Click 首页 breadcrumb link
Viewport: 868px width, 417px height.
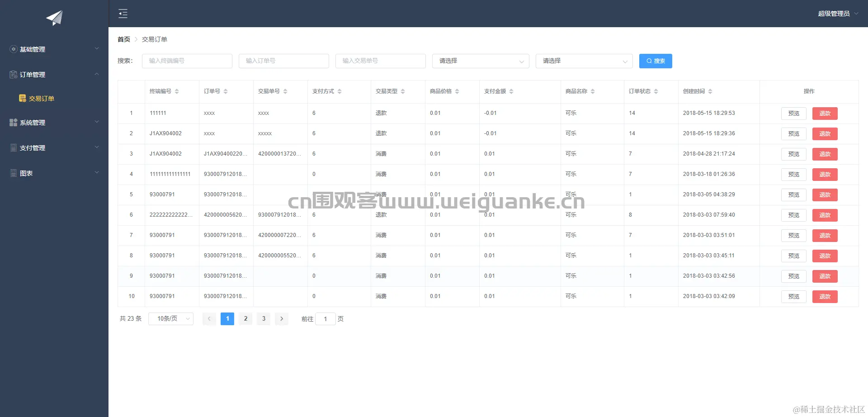click(x=124, y=39)
